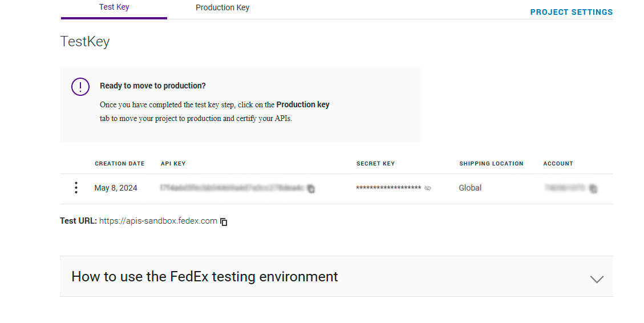
Task: Open PROJECT SETTINGS
Action: pos(571,12)
